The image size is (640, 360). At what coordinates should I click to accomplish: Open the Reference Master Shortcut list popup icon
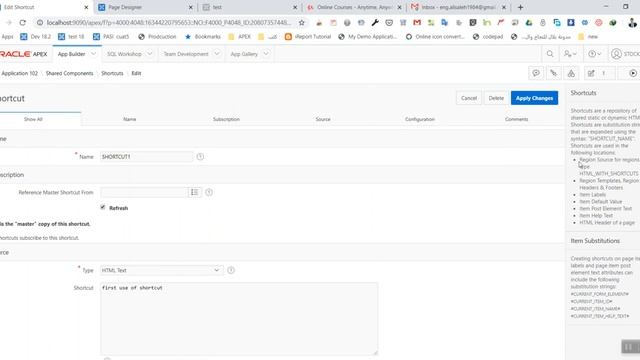(x=194, y=192)
